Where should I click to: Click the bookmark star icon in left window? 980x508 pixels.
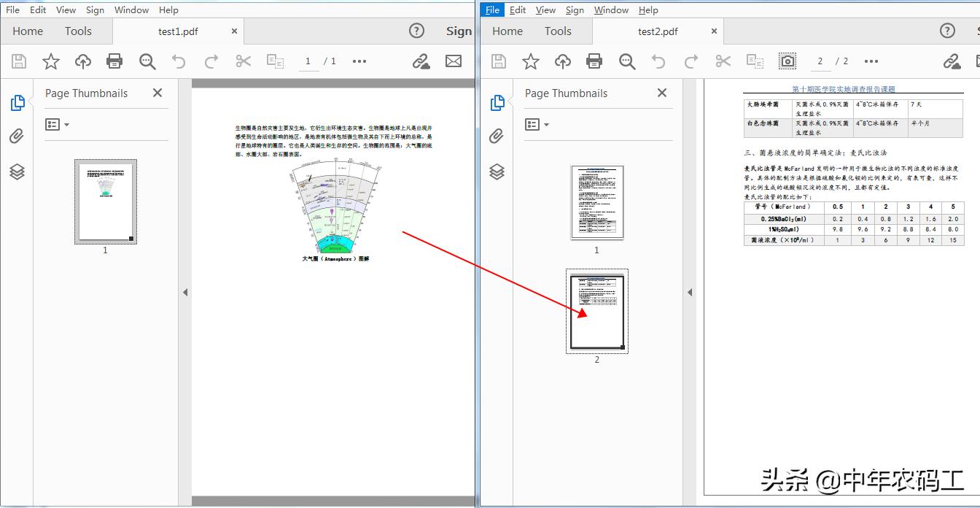[51, 61]
